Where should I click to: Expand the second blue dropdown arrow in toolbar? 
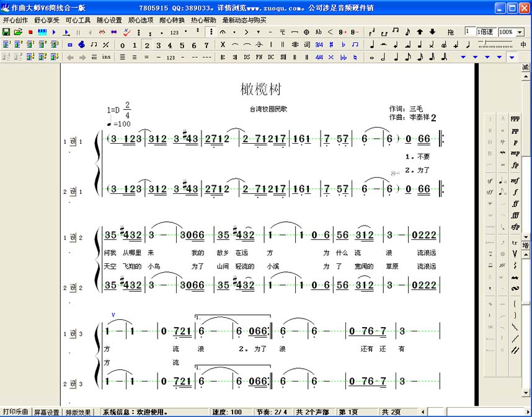(x=475, y=57)
